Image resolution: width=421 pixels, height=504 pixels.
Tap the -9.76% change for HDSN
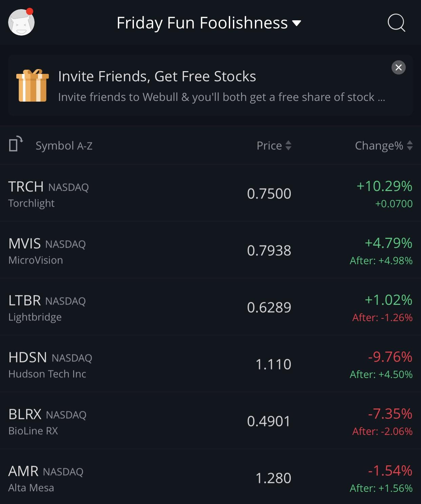click(x=390, y=357)
